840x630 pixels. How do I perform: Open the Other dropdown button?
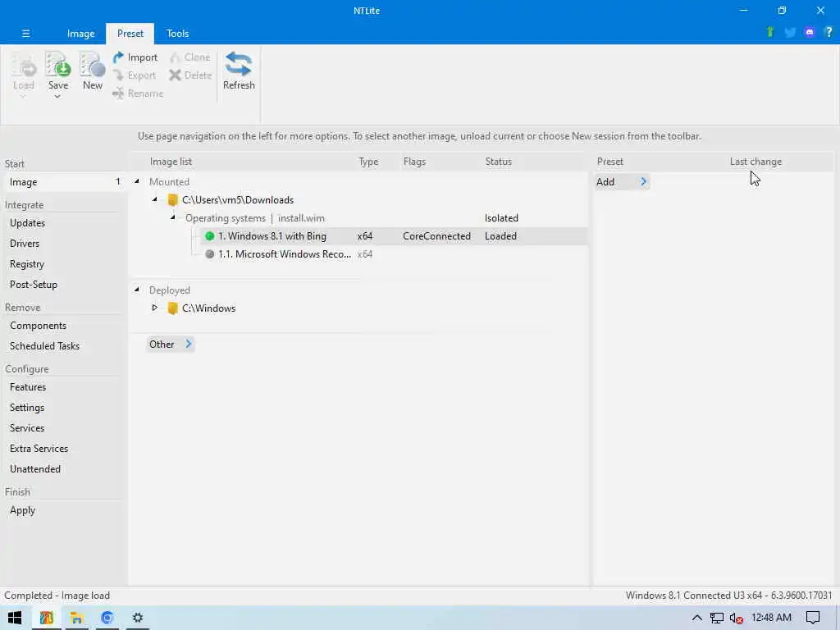[x=170, y=345]
